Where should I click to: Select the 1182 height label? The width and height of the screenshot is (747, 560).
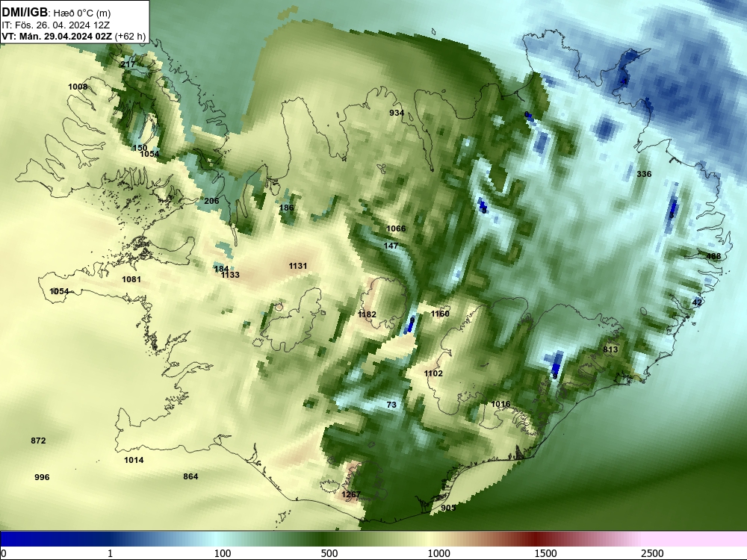point(367,314)
